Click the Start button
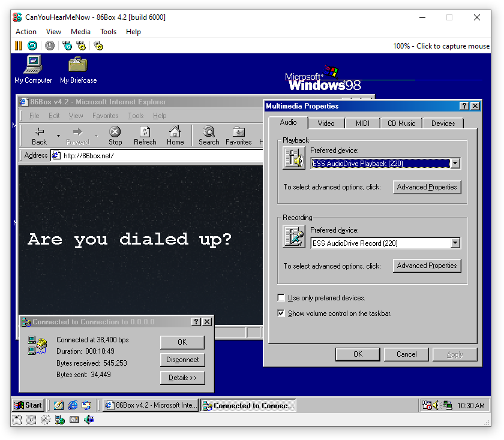The height and width of the screenshot is (440, 504). [x=28, y=405]
